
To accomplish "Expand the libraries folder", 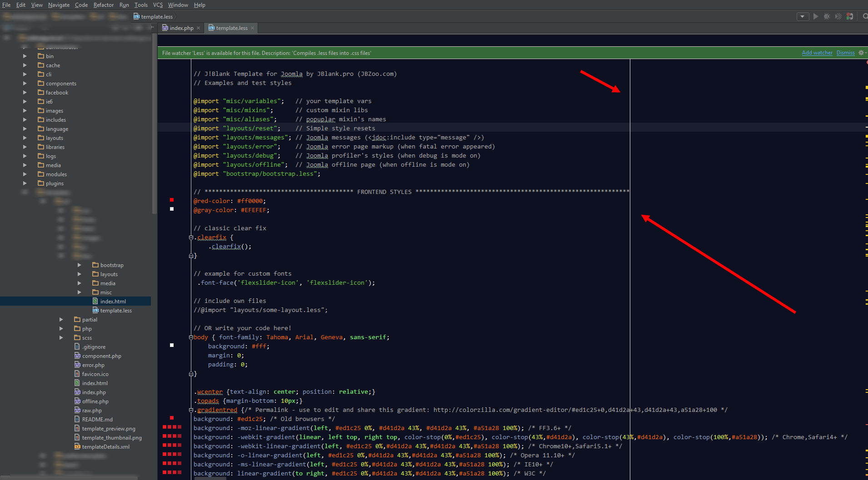I will (x=25, y=147).
